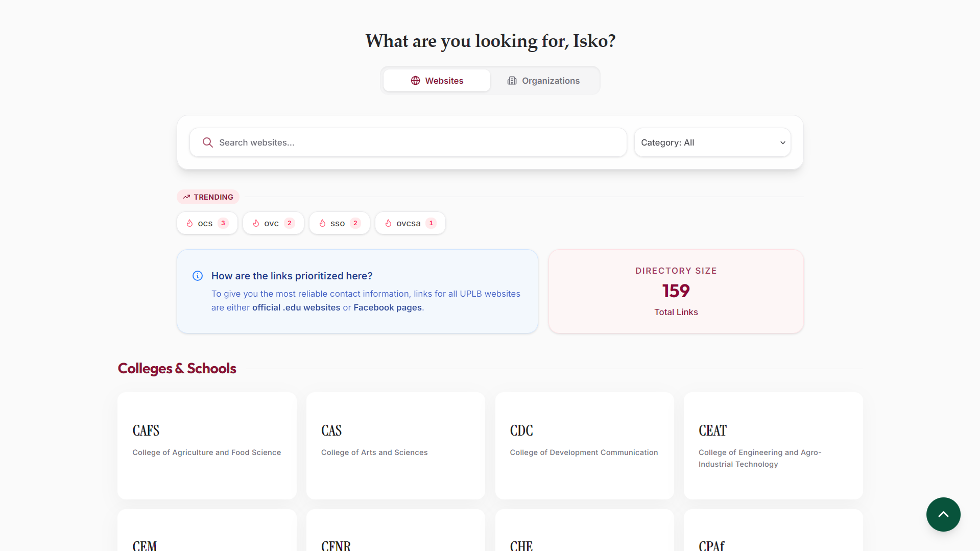This screenshot has height=551, width=980.
Task: Click 'College of Agriculture and Food Science' text
Action: (207, 452)
